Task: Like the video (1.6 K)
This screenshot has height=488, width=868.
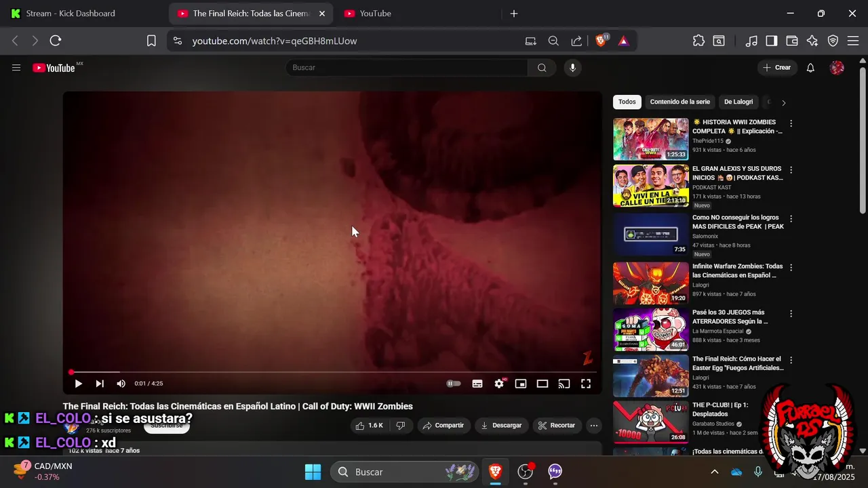Action: click(x=370, y=426)
